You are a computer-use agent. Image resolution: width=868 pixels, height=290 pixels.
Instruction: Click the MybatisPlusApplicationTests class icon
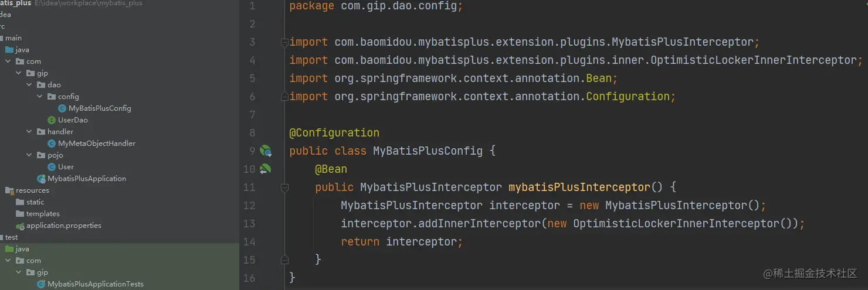click(x=41, y=284)
